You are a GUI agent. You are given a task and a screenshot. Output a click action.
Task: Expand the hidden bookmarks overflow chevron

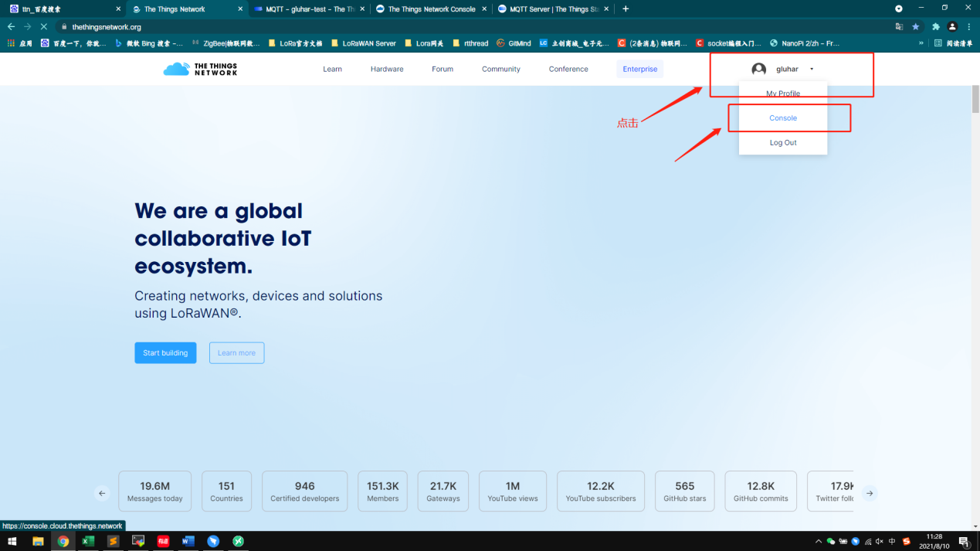pos(921,43)
